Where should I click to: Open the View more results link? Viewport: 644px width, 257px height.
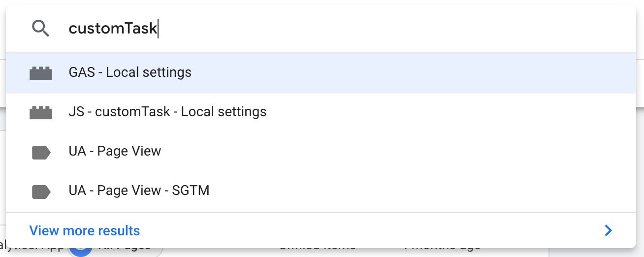click(x=85, y=230)
